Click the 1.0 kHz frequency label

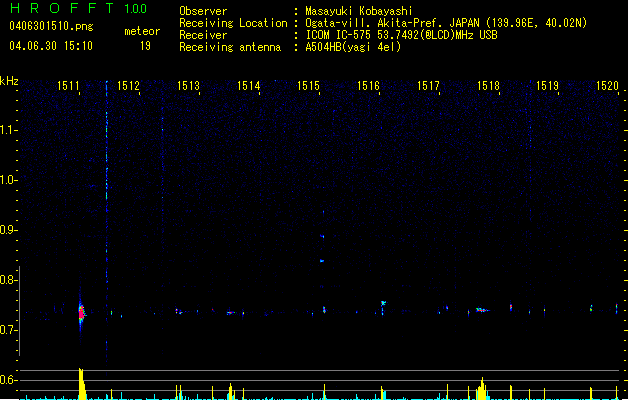coord(9,180)
